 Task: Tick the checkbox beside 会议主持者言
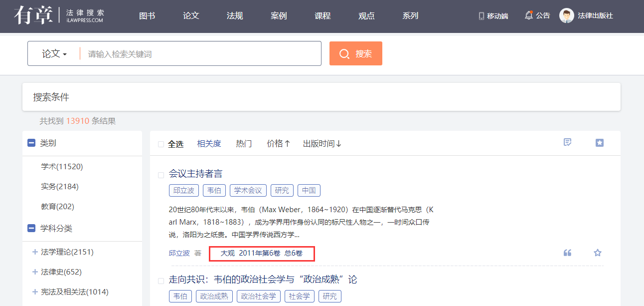[161, 175]
